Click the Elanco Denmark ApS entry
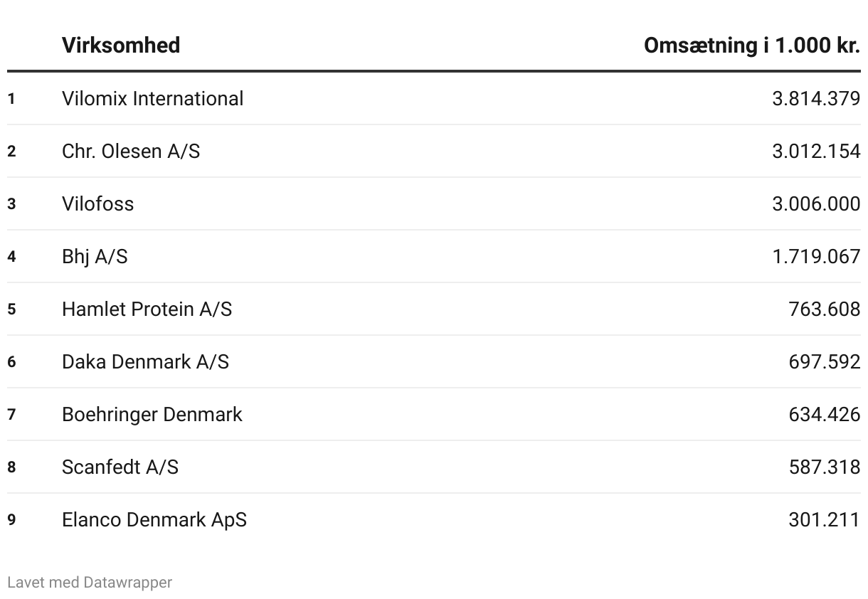The width and height of the screenshot is (868, 599). (x=154, y=519)
